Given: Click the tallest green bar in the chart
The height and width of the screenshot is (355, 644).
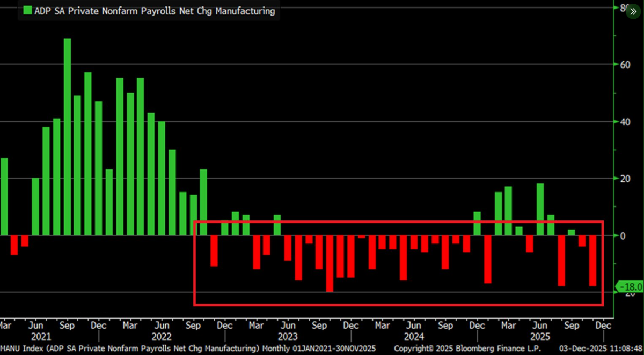Looking at the screenshot, I should [67, 137].
